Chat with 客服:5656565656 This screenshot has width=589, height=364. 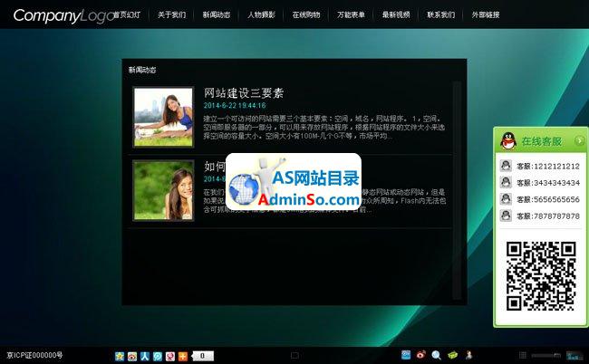[x=547, y=199]
